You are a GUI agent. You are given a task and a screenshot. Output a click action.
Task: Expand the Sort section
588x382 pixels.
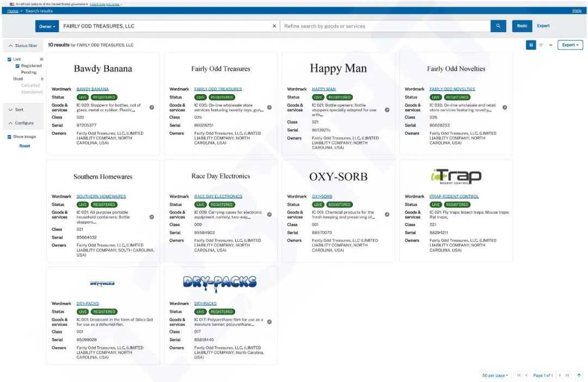[x=23, y=110]
